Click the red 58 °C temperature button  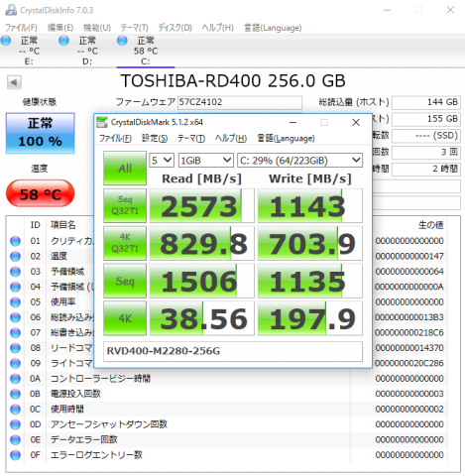pos(41,193)
